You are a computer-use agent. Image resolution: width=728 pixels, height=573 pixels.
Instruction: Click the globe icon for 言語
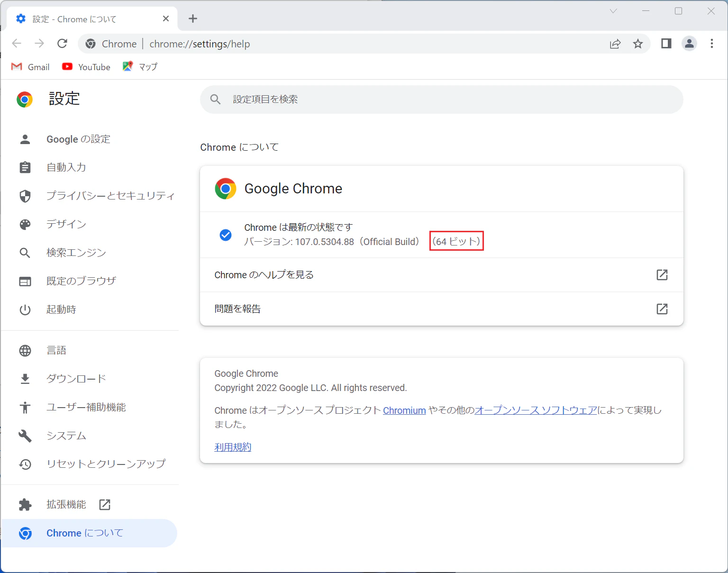pos(25,350)
